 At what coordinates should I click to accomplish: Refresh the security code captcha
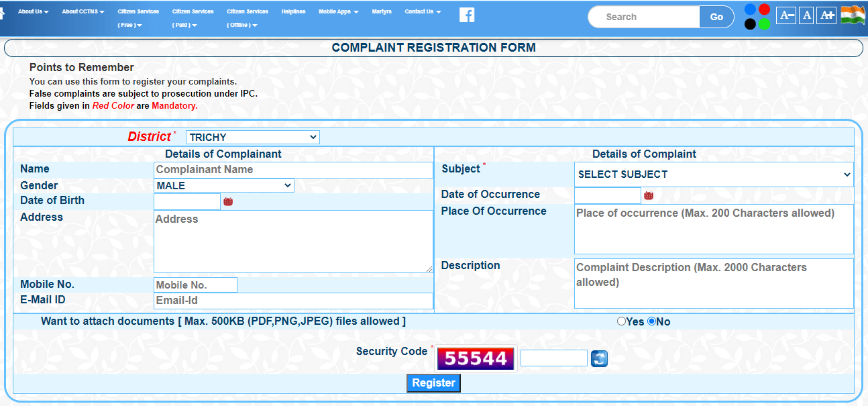[x=598, y=358]
